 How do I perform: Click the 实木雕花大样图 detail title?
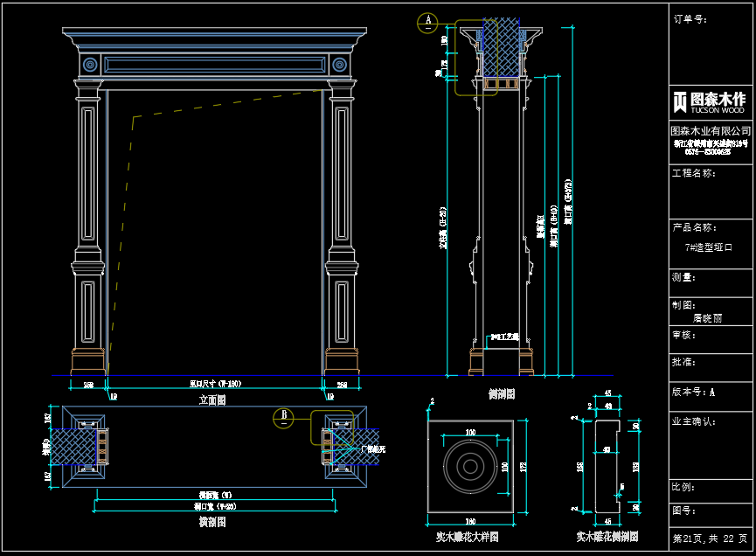[x=467, y=537]
